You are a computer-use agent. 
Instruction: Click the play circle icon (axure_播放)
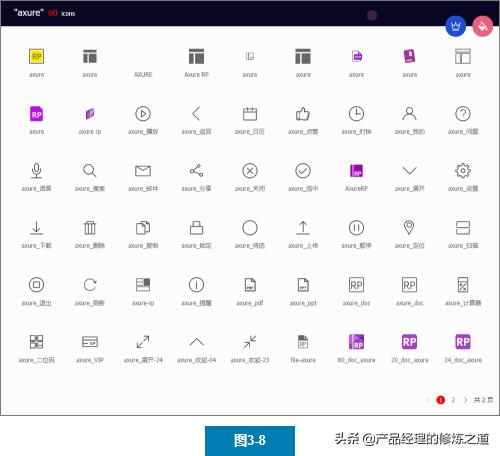(x=143, y=114)
